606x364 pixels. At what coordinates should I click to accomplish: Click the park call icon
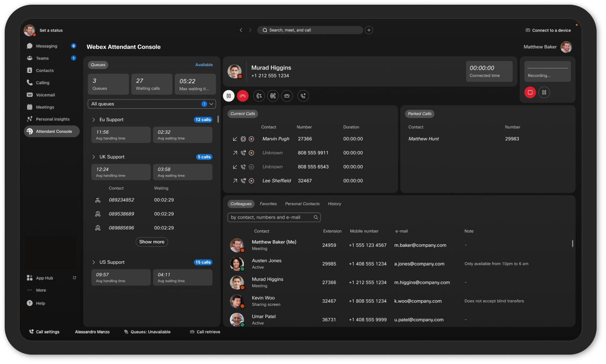[x=287, y=96]
